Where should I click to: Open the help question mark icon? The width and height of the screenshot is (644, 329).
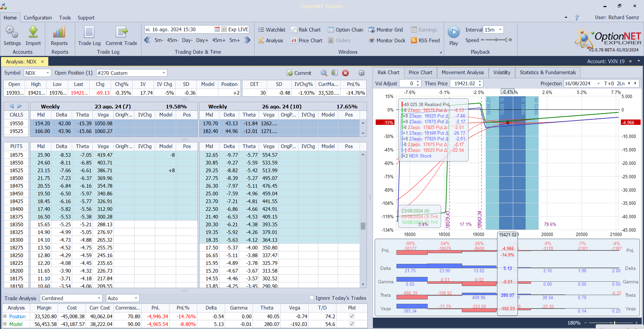point(577,17)
